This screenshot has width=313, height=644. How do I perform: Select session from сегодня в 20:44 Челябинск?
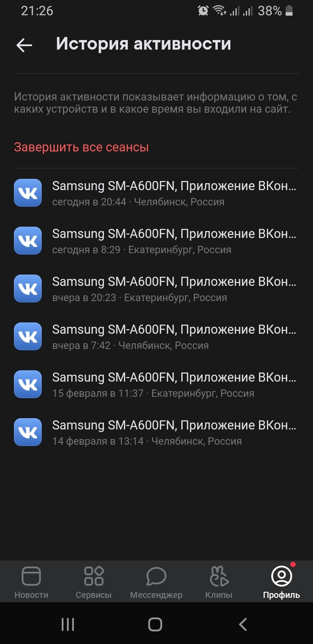click(x=156, y=193)
